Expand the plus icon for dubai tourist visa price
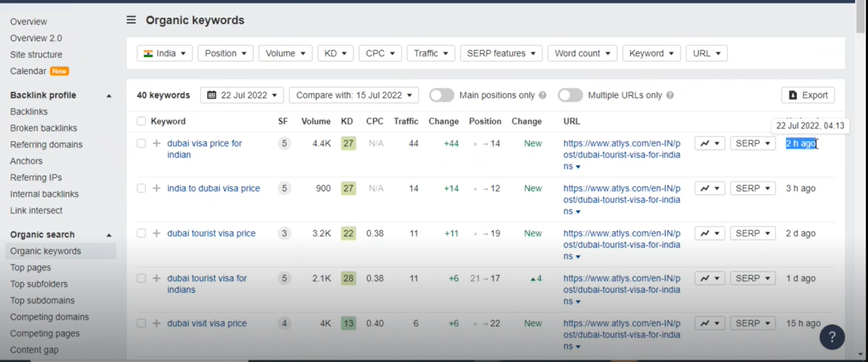The width and height of the screenshot is (868, 362). coord(156,233)
